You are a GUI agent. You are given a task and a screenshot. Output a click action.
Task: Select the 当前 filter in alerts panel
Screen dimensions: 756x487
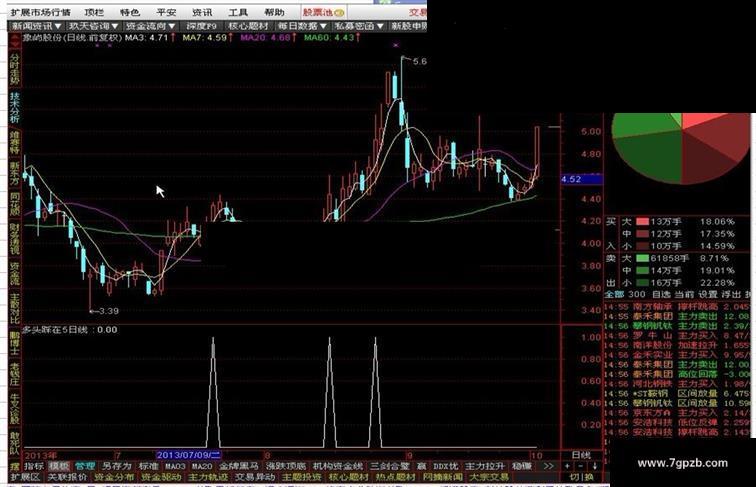click(x=684, y=294)
